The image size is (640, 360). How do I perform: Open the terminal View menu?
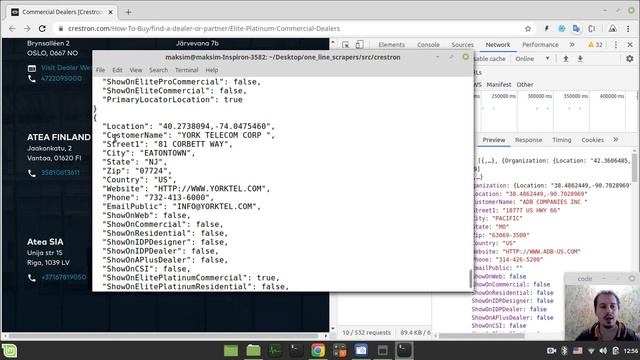[x=136, y=70]
